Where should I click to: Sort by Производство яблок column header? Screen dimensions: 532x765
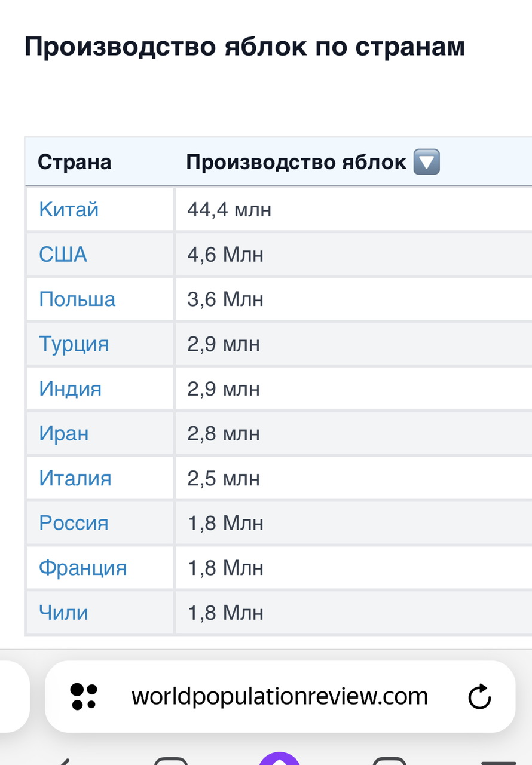point(296,162)
